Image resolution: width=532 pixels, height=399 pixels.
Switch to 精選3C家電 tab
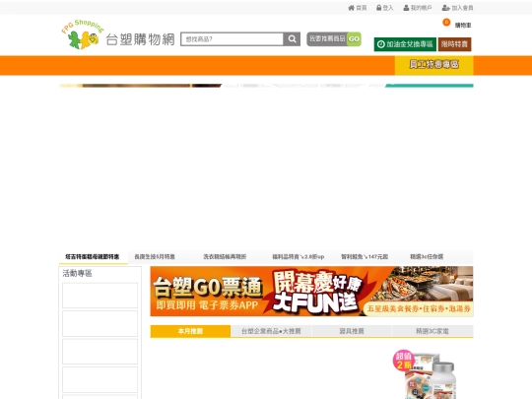432,331
